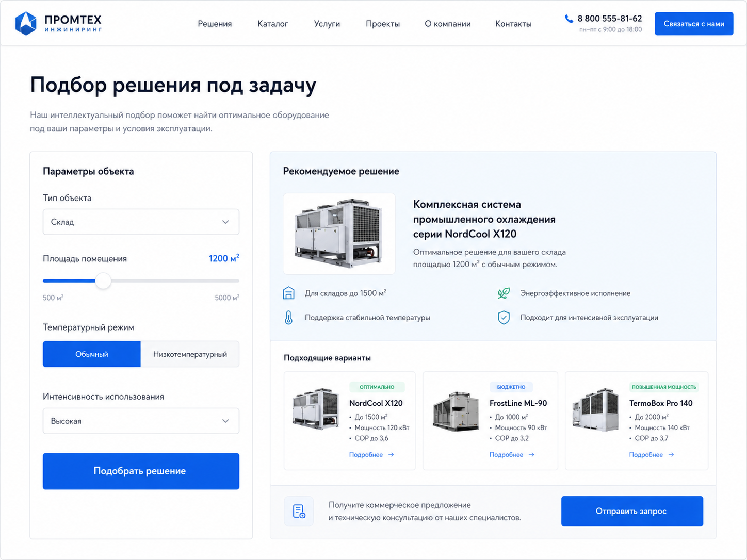Navigate to 'О компании' in the header
Viewport: 747px width, 560px height.
(x=448, y=24)
